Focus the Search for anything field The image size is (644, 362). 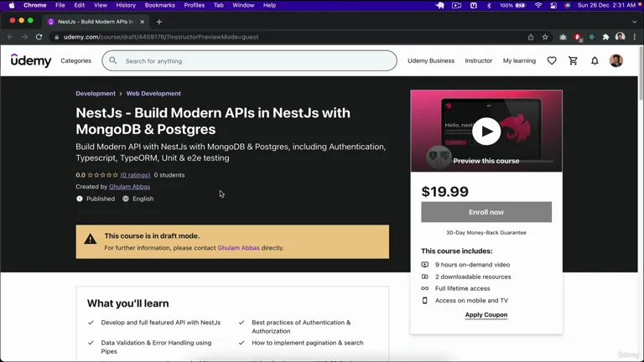pyautogui.click(x=249, y=60)
